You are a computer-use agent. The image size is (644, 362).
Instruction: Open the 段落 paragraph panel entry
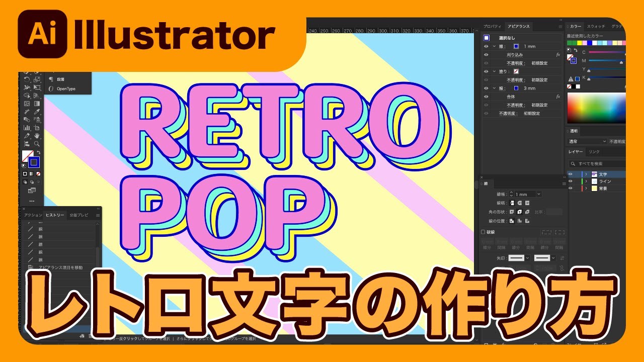[x=60, y=79]
